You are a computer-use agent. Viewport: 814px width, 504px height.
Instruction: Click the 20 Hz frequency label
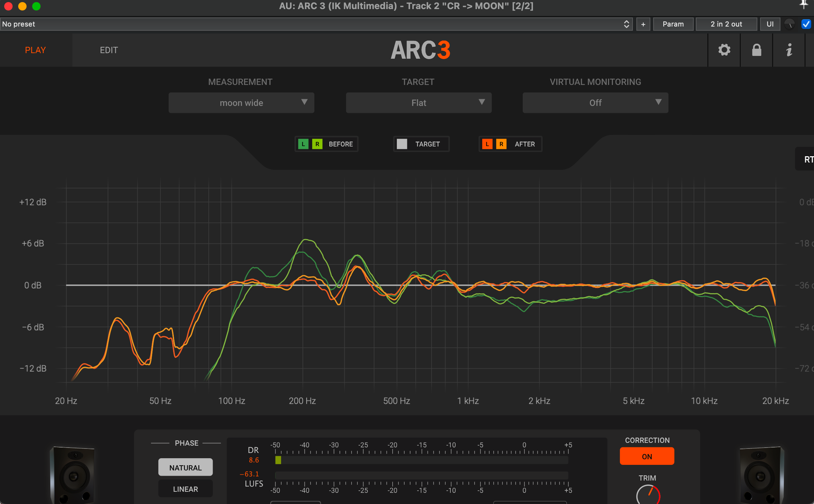(66, 401)
